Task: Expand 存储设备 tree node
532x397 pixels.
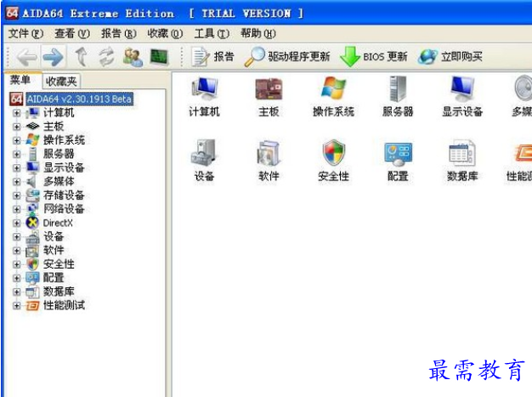Action: click(16, 196)
